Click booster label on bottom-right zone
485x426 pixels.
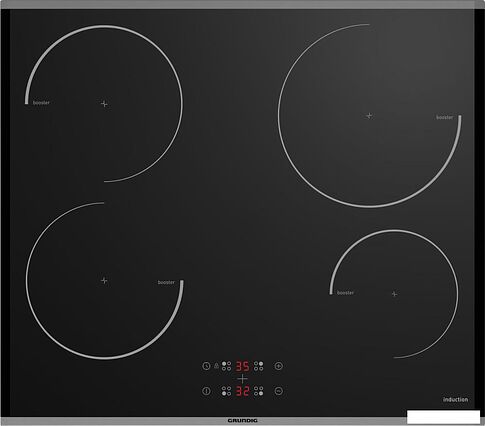[x=345, y=293]
